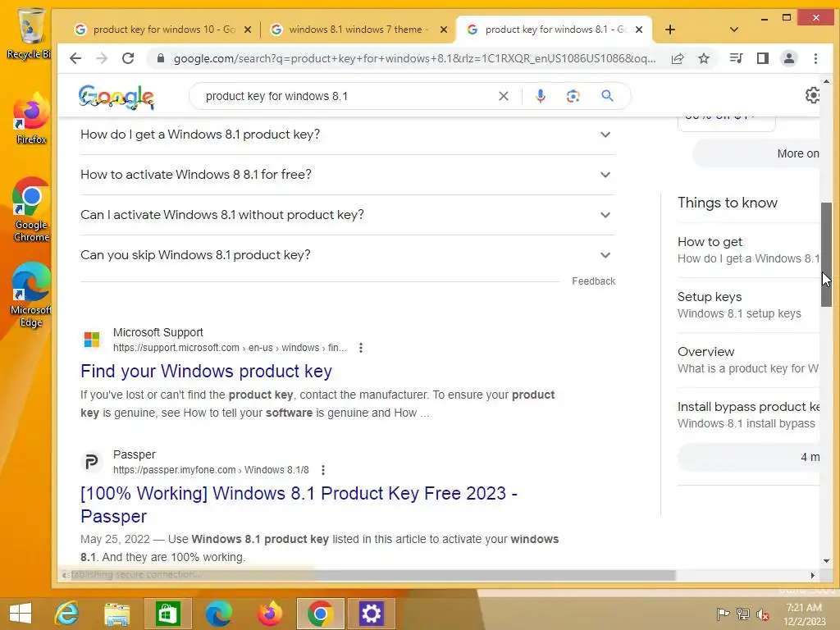The image size is (840, 630).
Task: Share this page using the share icon
Action: tap(678, 58)
